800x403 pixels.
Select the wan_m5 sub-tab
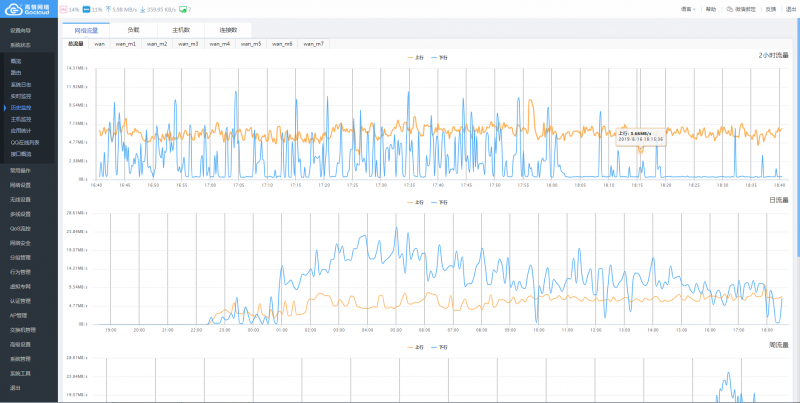coord(251,44)
